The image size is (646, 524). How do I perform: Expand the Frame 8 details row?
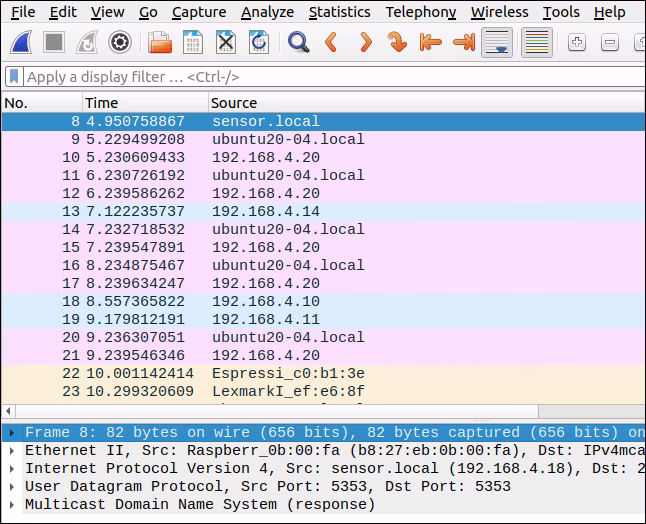(12, 433)
